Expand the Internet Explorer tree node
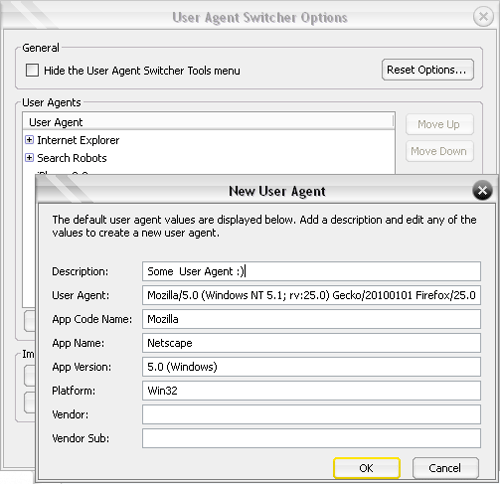500x484 pixels. point(29,140)
